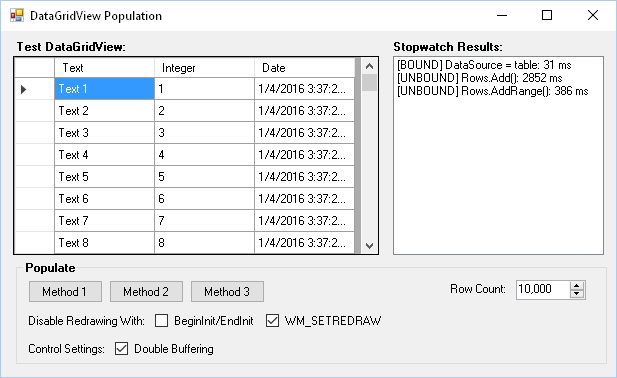Image resolution: width=617 pixels, height=378 pixels.
Task: Select the cell 'Text 3'
Action: coord(104,133)
